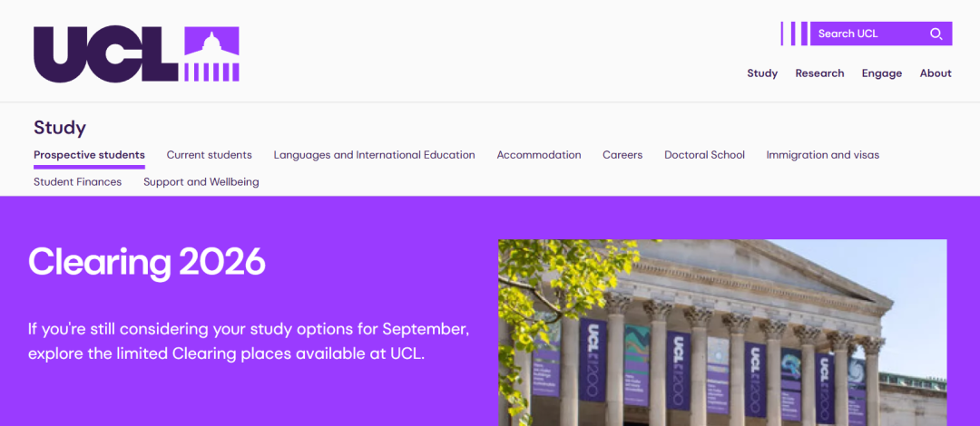980x426 pixels.
Task: Select the Prospective students tab
Action: (89, 155)
